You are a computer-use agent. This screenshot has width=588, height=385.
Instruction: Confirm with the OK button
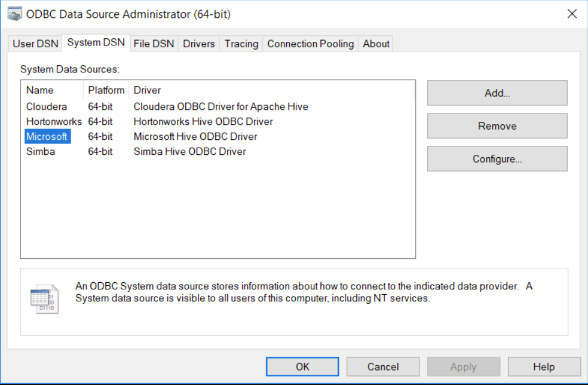(x=302, y=366)
